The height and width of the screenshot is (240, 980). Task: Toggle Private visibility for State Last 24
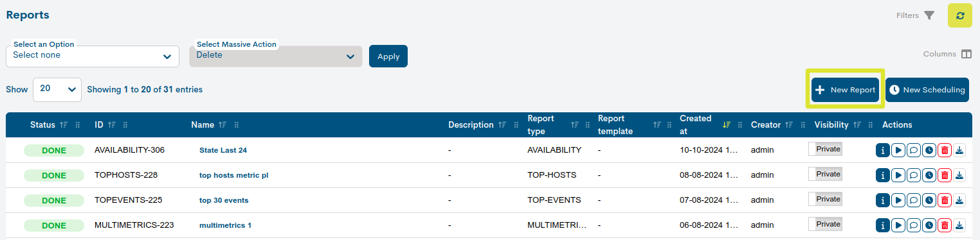click(825, 149)
